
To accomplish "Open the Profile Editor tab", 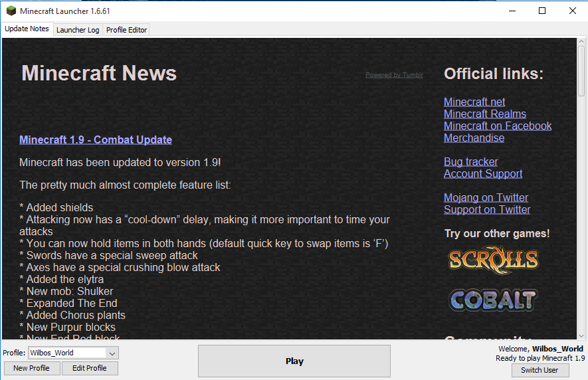I will click(x=126, y=30).
